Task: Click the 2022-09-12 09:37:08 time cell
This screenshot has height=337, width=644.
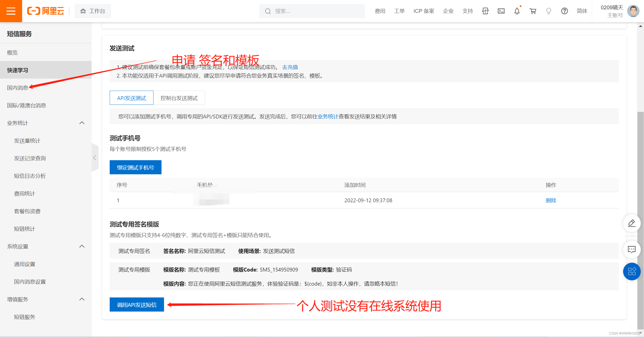Action: (368, 200)
